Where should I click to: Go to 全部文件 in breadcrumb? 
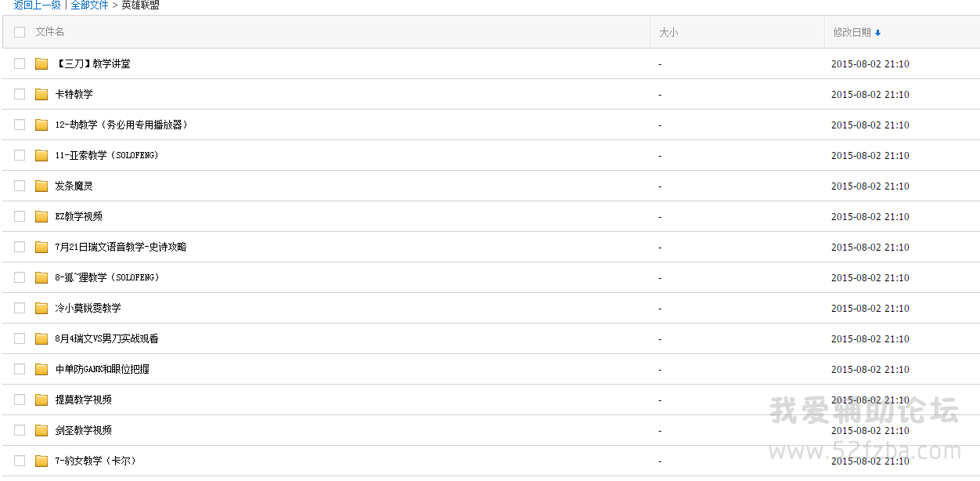pos(89,5)
